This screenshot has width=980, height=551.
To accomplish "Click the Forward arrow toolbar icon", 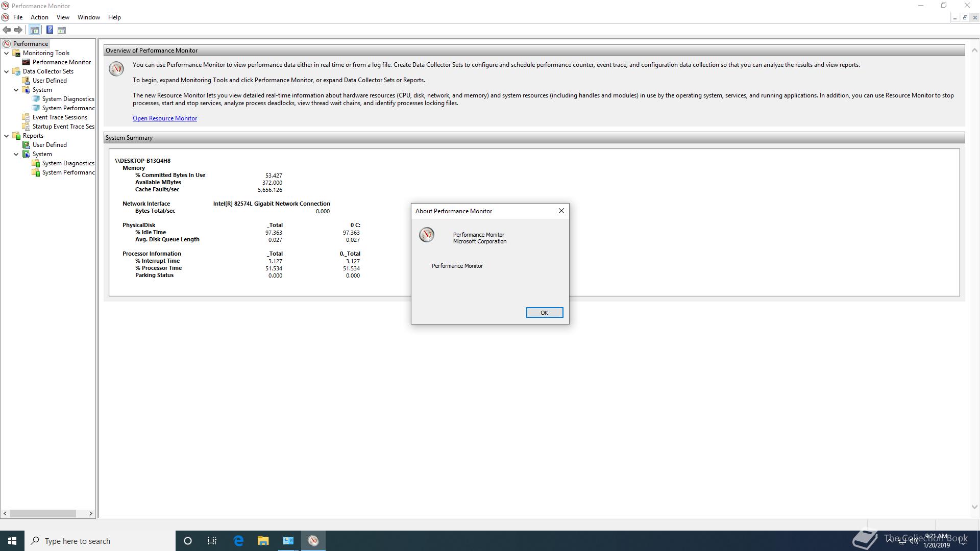I will [18, 30].
